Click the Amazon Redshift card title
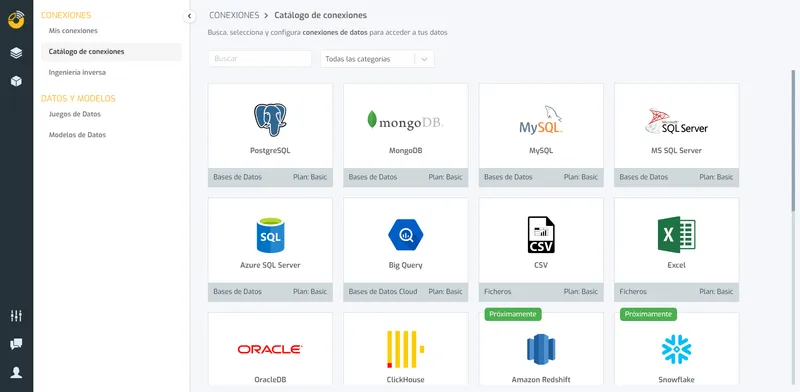 coord(541,380)
